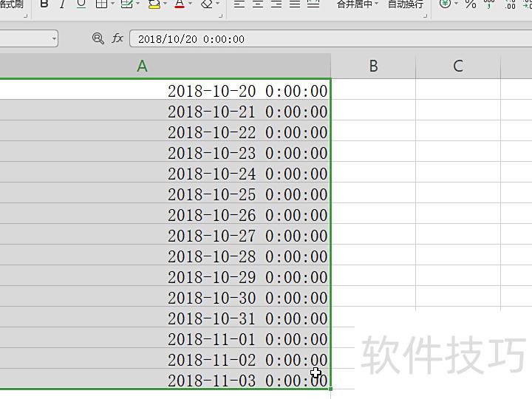
Task: Open alignment settings dialog launcher
Action: [425, 16]
